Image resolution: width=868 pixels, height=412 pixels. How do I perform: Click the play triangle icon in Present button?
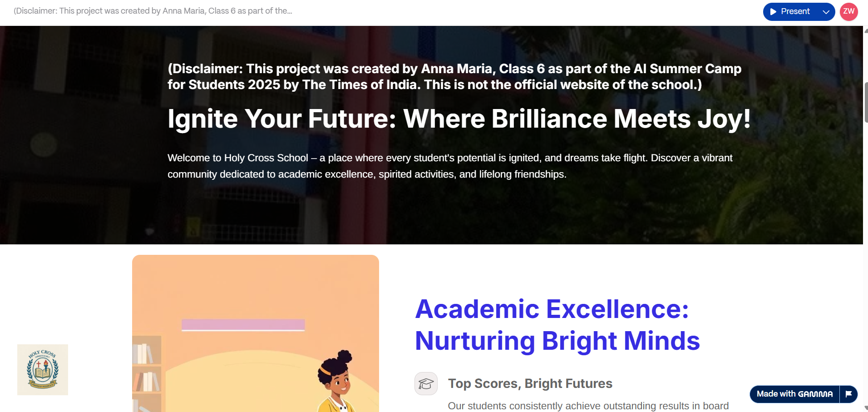[x=773, y=12]
